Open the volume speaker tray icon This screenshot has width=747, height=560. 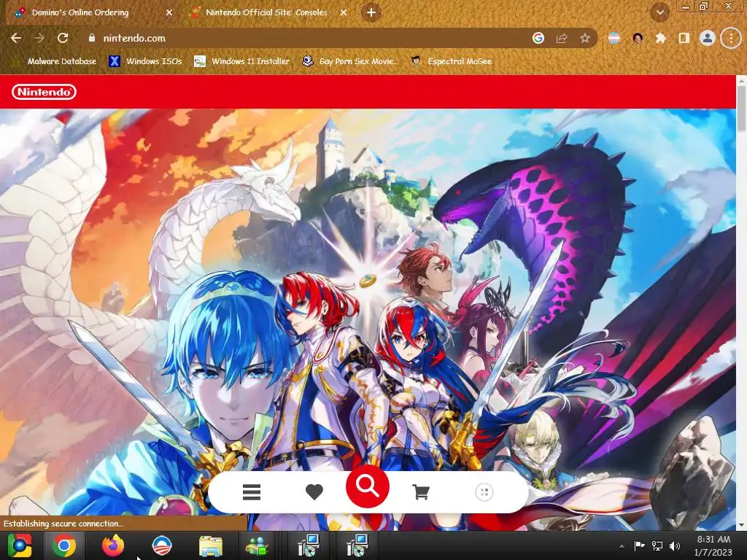point(675,545)
